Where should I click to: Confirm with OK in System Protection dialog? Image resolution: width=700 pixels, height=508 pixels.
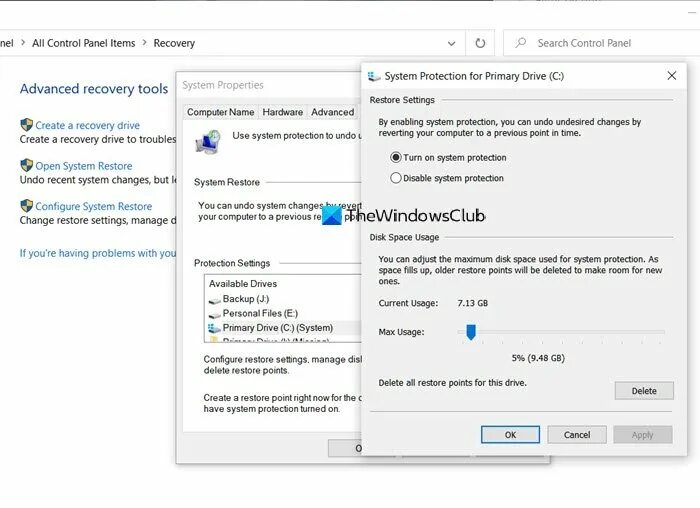510,435
